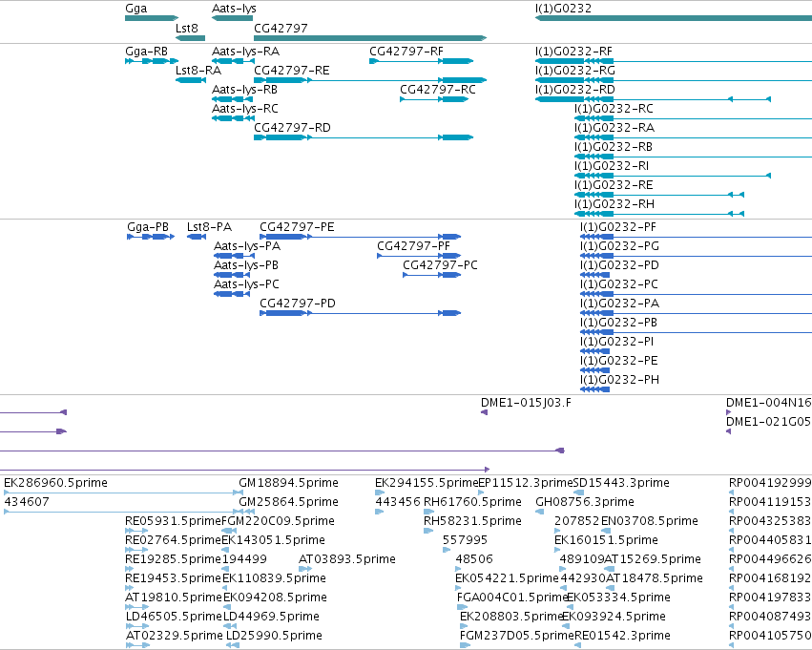Click EST EN03708.5prime
This screenshot has height=650, width=812.
(x=650, y=521)
